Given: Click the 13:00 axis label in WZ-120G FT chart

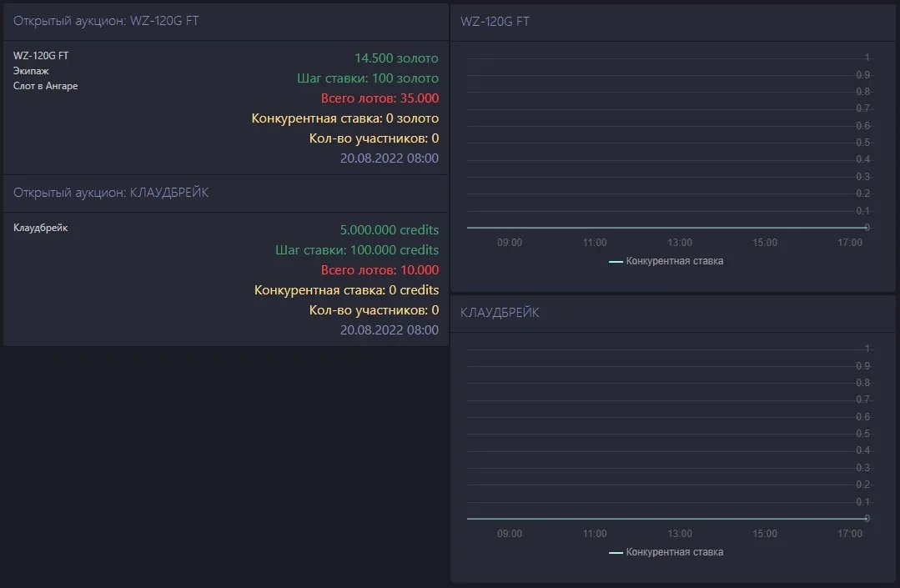Looking at the screenshot, I should pos(680,243).
